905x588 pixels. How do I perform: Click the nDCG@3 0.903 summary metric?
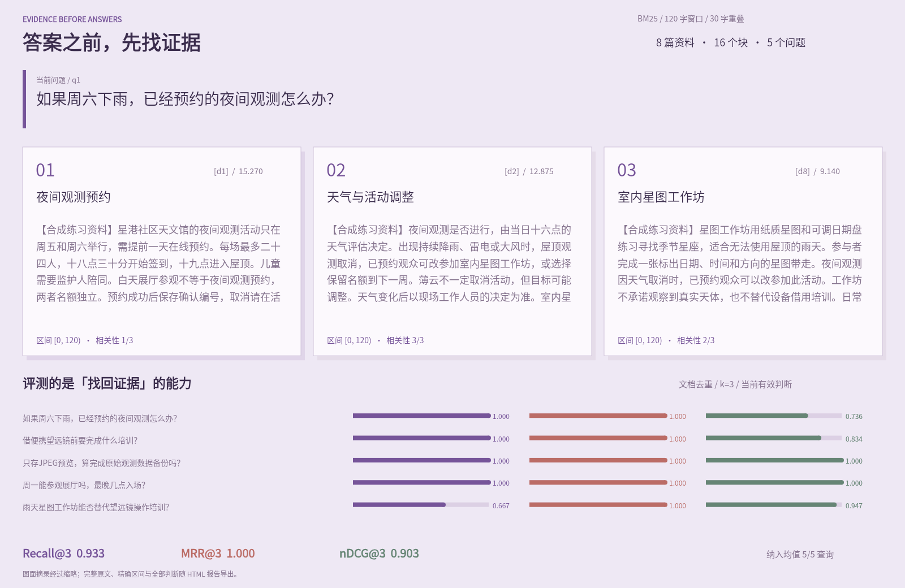point(379,554)
